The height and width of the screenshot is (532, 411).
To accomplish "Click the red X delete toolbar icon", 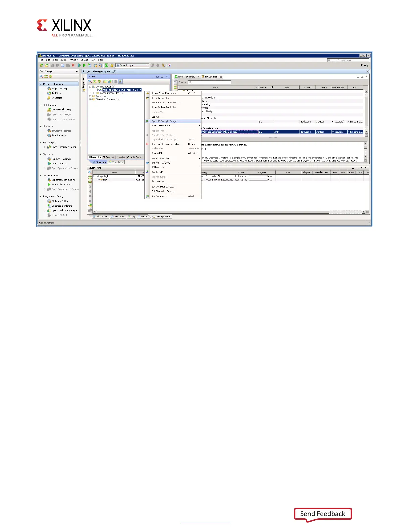I will [73, 65].
